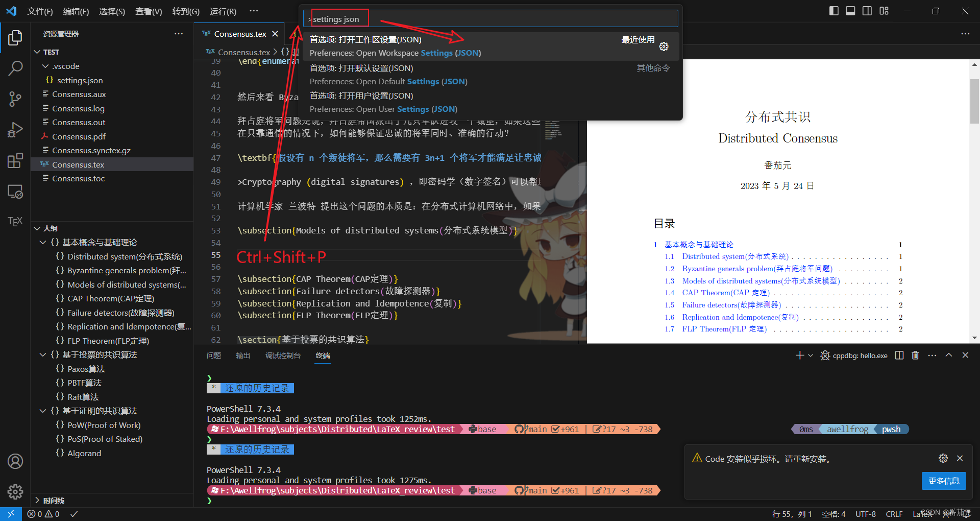The width and height of the screenshot is (980, 521).
Task: Open the 编辑(E) menu
Action: pyautogui.click(x=76, y=11)
